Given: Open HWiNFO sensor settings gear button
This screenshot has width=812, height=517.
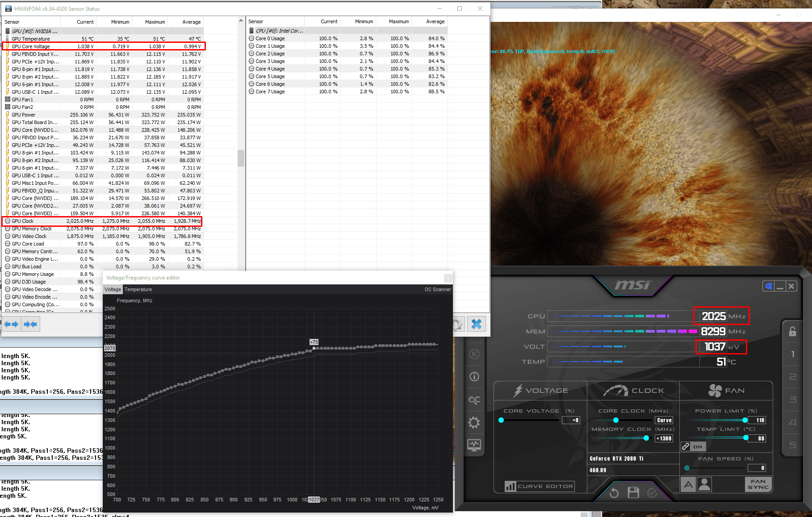Looking at the screenshot, I should pyautogui.click(x=457, y=324).
